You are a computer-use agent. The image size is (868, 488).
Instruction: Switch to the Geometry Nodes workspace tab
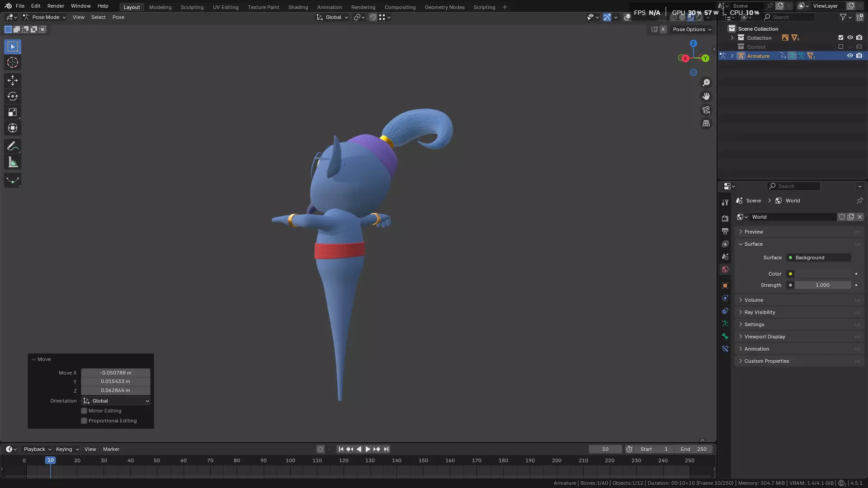click(x=444, y=7)
